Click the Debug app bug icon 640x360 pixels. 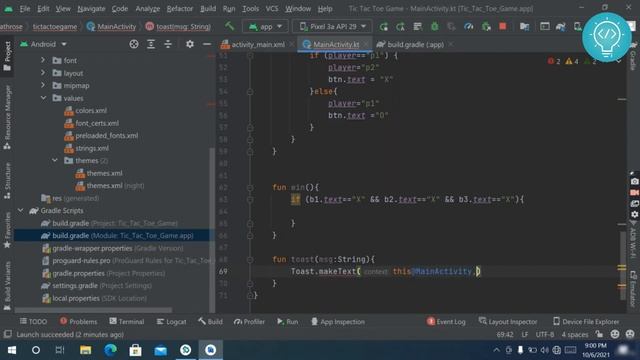(x=435, y=27)
